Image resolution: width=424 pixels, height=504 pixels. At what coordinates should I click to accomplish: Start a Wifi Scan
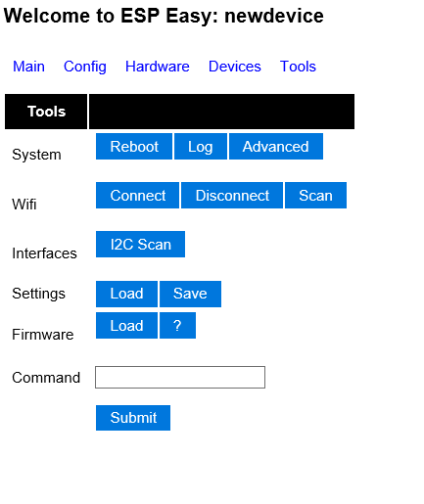click(315, 196)
